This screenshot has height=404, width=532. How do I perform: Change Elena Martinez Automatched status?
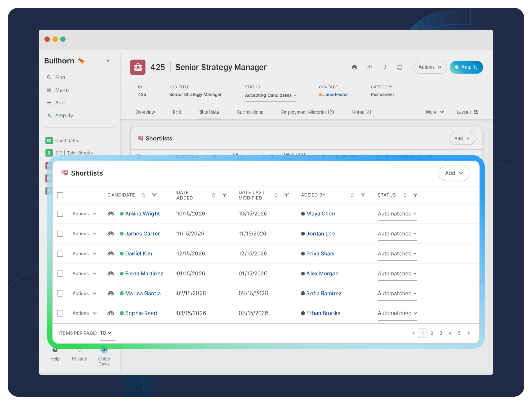(397, 274)
